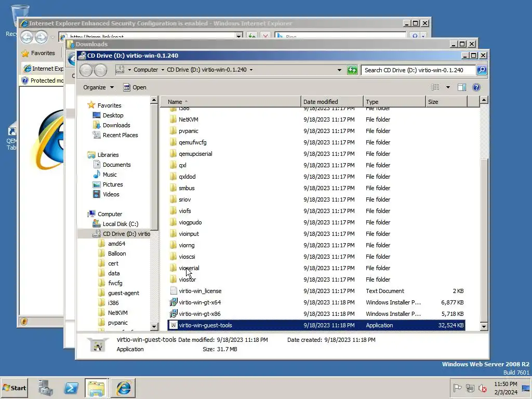Image resolution: width=532 pixels, height=399 pixels.
Task: Click the Back navigation arrow in CD Drive window
Action: point(86,70)
